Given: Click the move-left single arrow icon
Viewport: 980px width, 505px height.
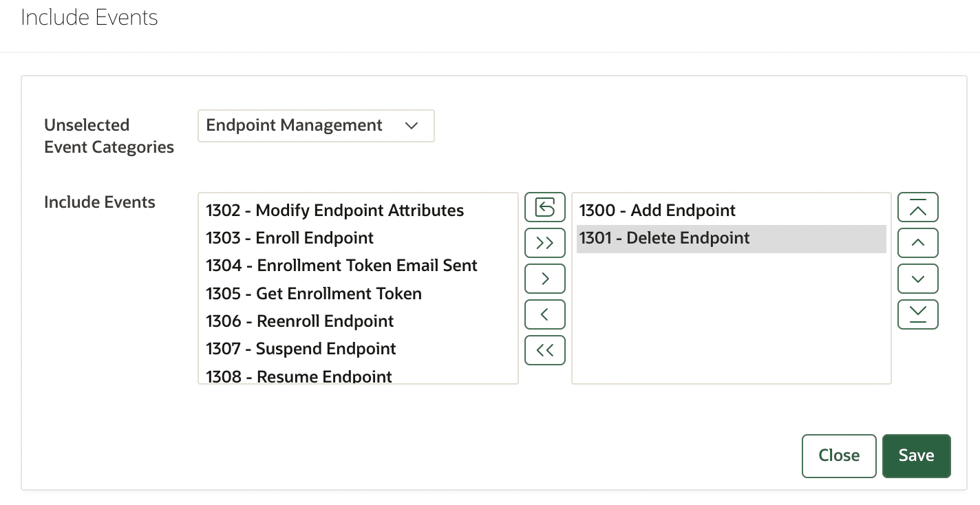Looking at the screenshot, I should pos(544,314).
